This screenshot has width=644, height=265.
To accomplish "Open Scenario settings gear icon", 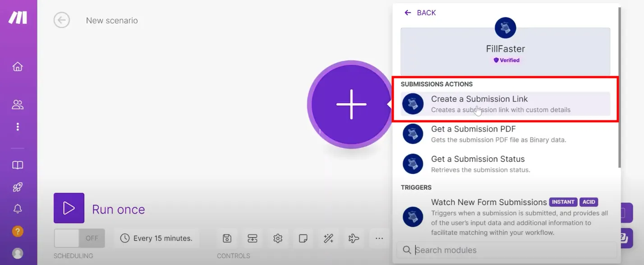I will click(278, 238).
